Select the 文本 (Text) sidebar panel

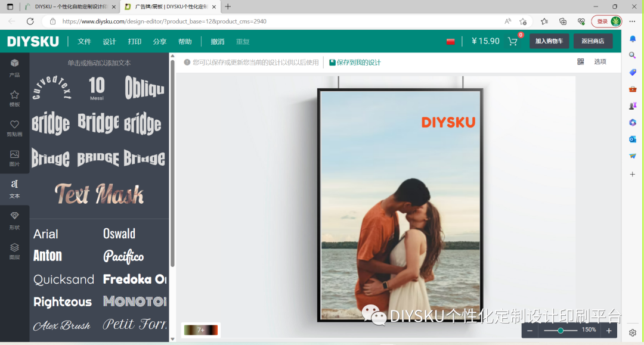click(x=14, y=189)
